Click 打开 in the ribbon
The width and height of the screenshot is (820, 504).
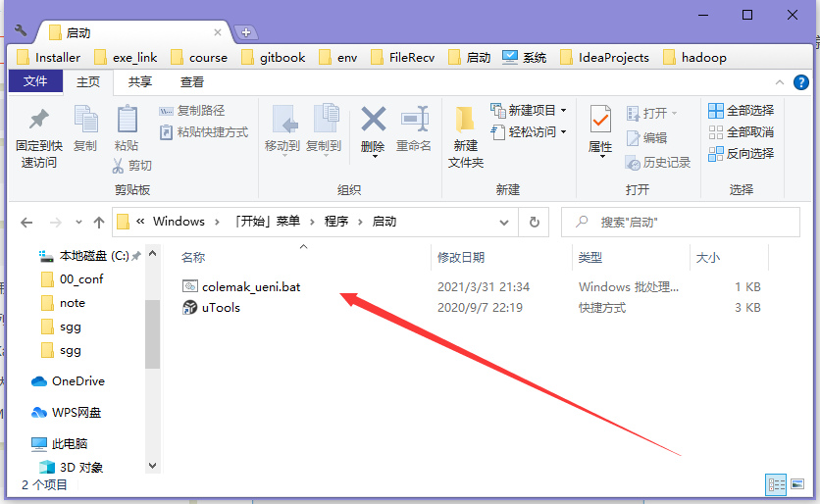tap(652, 113)
